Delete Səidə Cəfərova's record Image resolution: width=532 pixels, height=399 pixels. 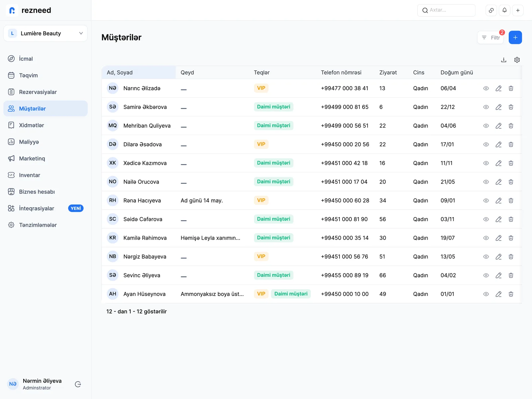[x=511, y=219]
